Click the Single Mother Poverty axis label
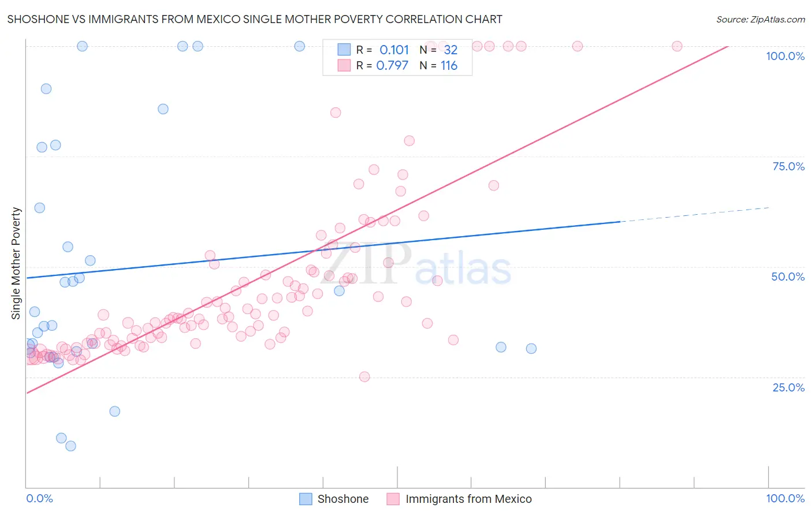Viewport: 812px width, 515px height. pos(16,263)
